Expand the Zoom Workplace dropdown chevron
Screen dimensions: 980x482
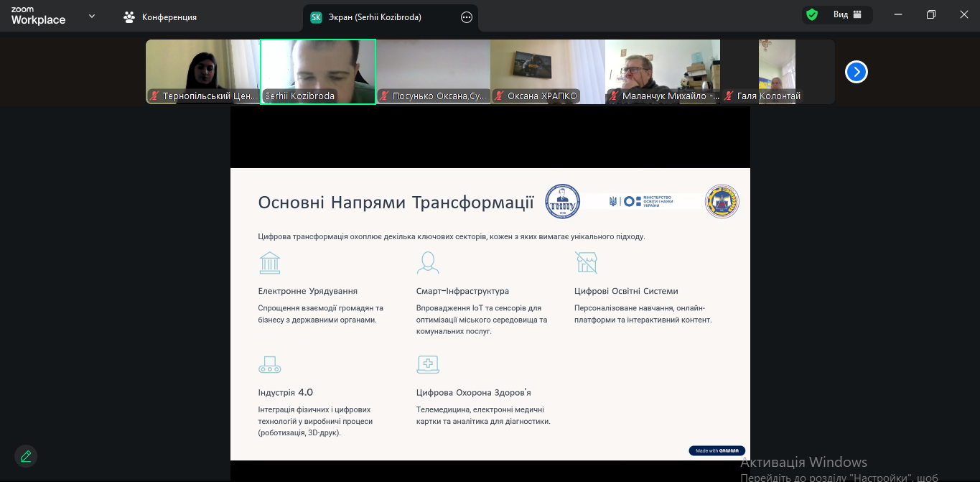(92, 16)
